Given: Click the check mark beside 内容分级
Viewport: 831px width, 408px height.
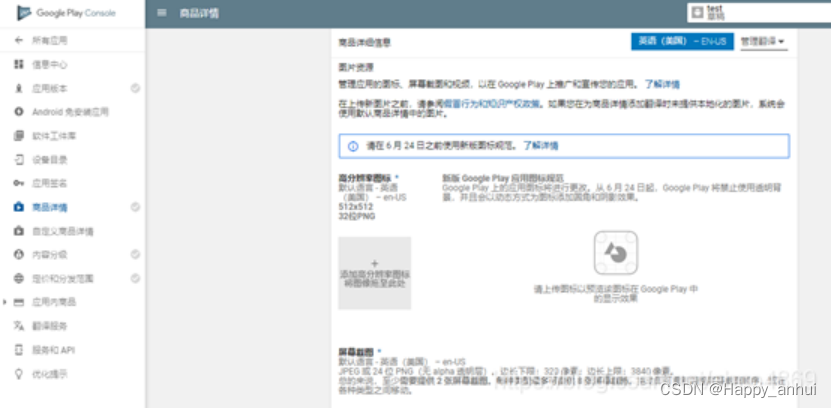Looking at the screenshot, I should coord(135,255).
